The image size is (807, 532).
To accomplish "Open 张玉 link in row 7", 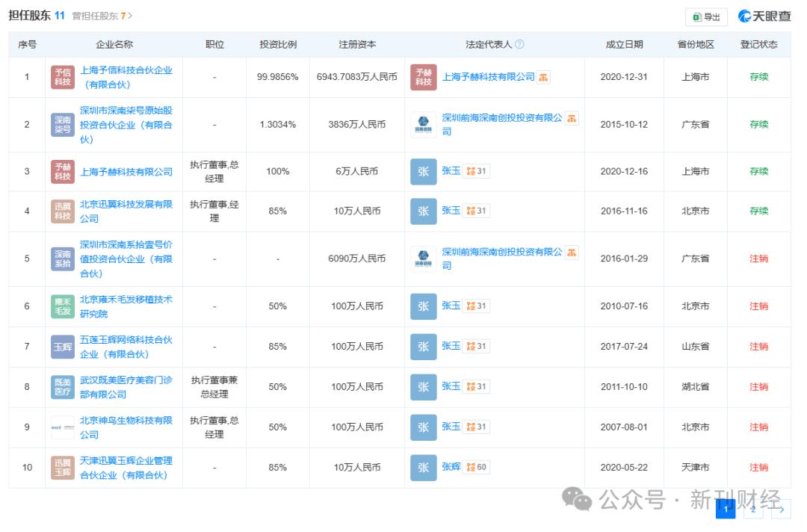I will click(451, 346).
